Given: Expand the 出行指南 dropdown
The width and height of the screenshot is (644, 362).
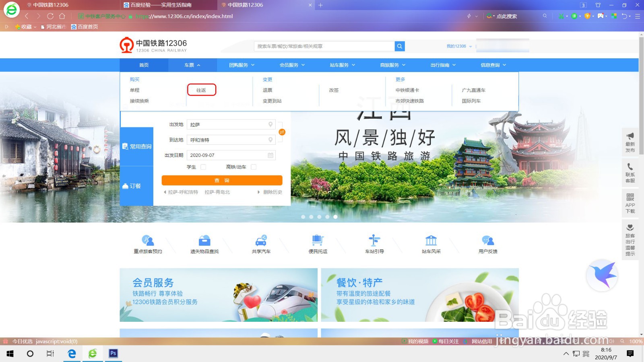Looking at the screenshot, I should click(x=443, y=65).
